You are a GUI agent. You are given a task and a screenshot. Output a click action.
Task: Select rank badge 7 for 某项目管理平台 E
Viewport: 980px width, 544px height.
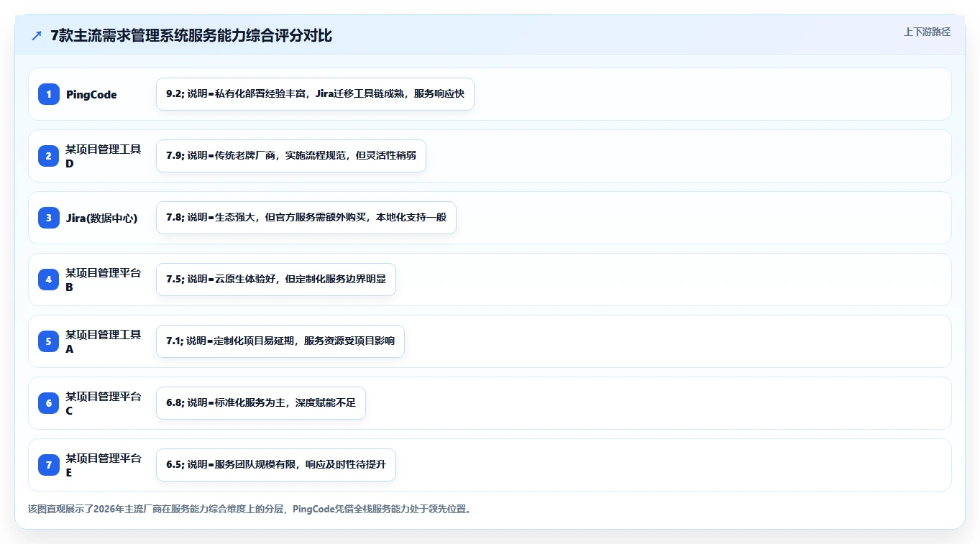(x=49, y=465)
